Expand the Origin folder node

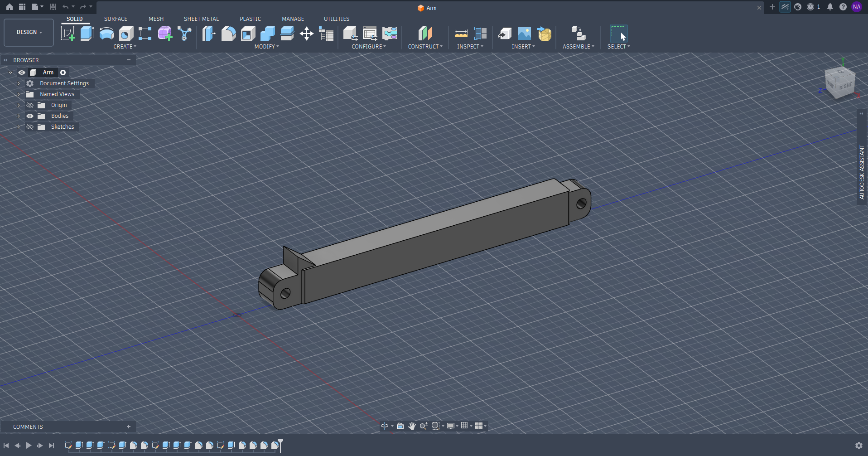click(19, 105)
